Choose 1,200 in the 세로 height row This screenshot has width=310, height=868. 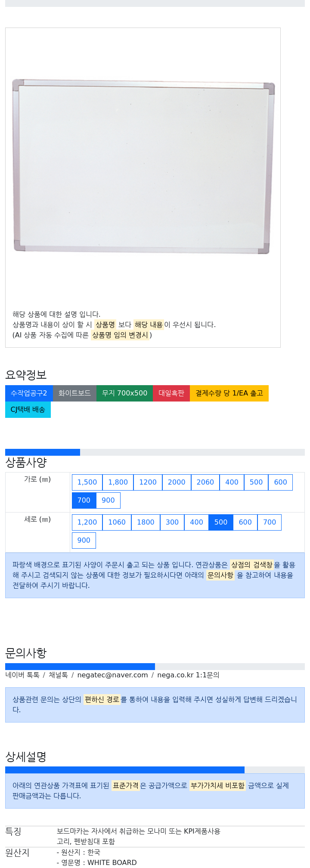point(87,522)
